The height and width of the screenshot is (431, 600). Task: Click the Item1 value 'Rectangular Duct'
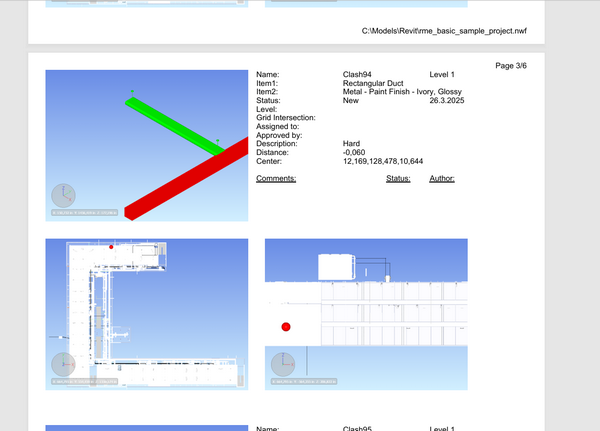(x=373, y=83)
